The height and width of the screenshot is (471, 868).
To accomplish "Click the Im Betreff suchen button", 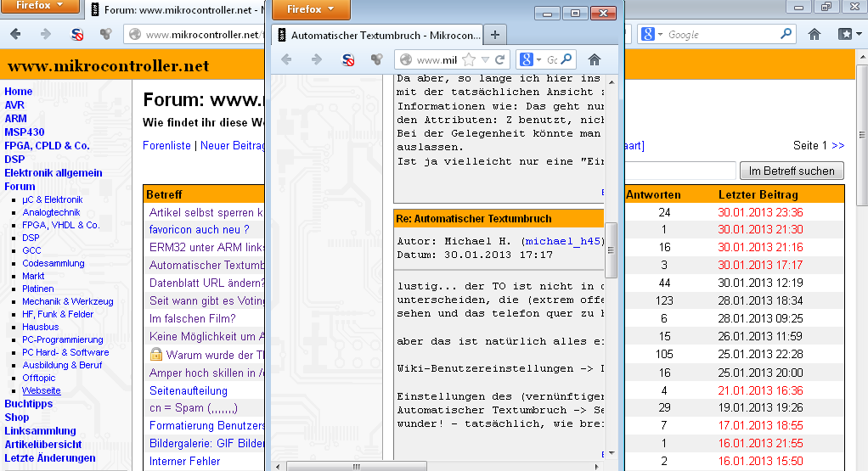I will (792, 171).
